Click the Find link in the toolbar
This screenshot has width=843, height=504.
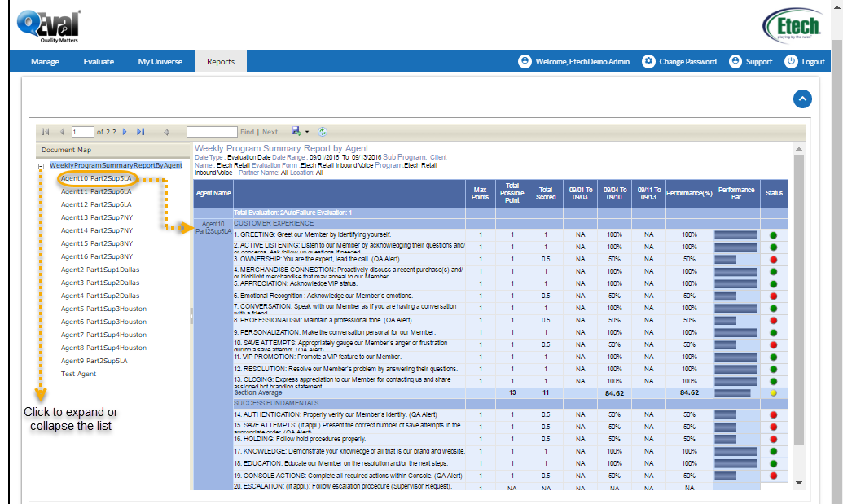246,131
